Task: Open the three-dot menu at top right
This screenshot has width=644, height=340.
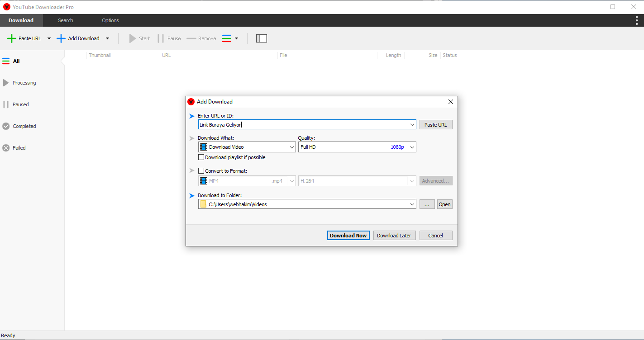Action: click(x=637, y=20)
